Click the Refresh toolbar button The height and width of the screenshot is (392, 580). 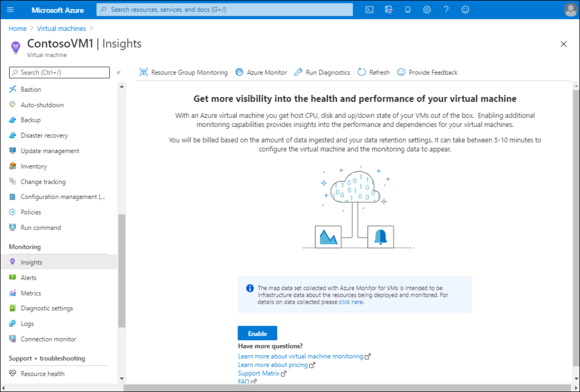(x=373, y=73)
